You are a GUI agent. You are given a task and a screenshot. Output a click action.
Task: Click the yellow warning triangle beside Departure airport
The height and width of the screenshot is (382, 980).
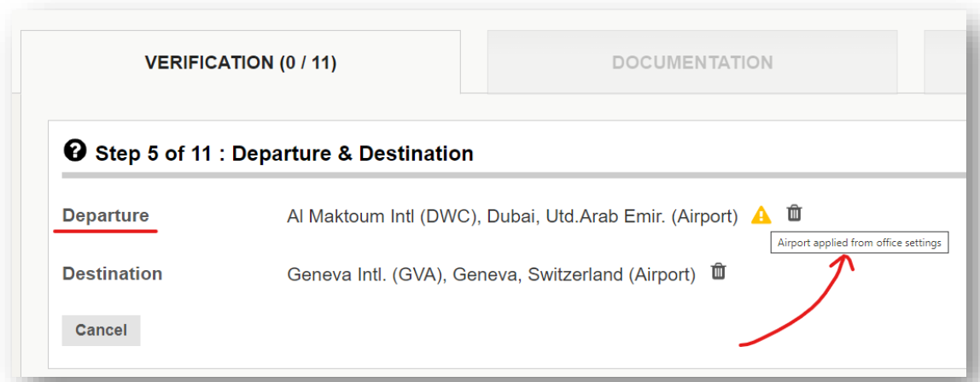coord(761,215)
